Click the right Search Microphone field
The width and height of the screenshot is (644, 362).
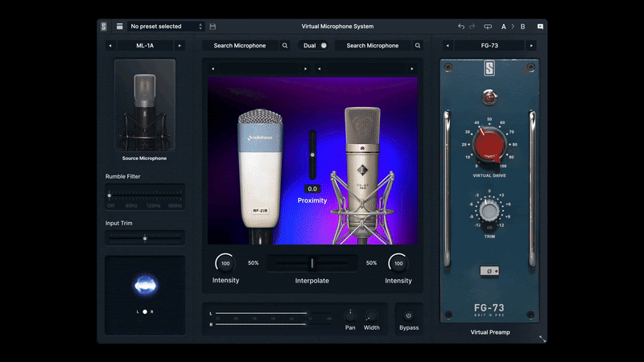pos(373,46)
